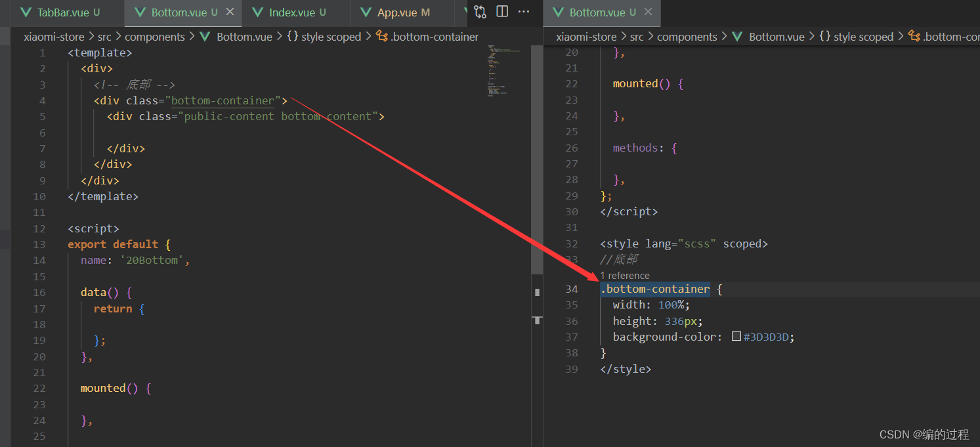980x447 pixels.
Task: Click line number 34 in right gutter
Action: click(x=571, y=289)
